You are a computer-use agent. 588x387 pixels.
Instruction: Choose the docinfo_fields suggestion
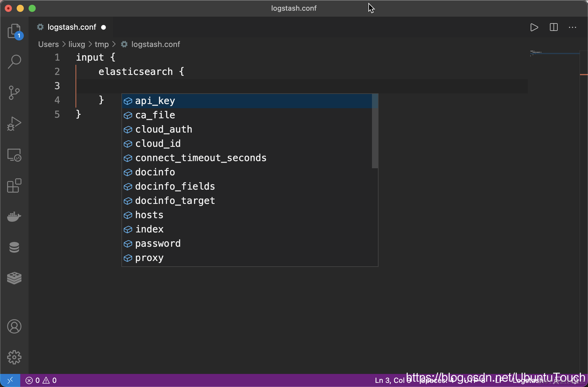[175, 186]
